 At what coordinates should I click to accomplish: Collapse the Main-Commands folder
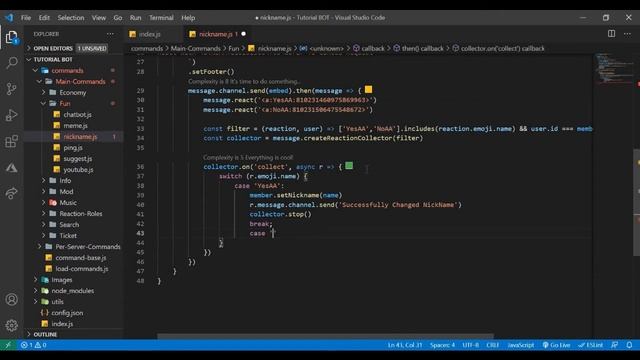pyautogui.click(x=73, y=81)
